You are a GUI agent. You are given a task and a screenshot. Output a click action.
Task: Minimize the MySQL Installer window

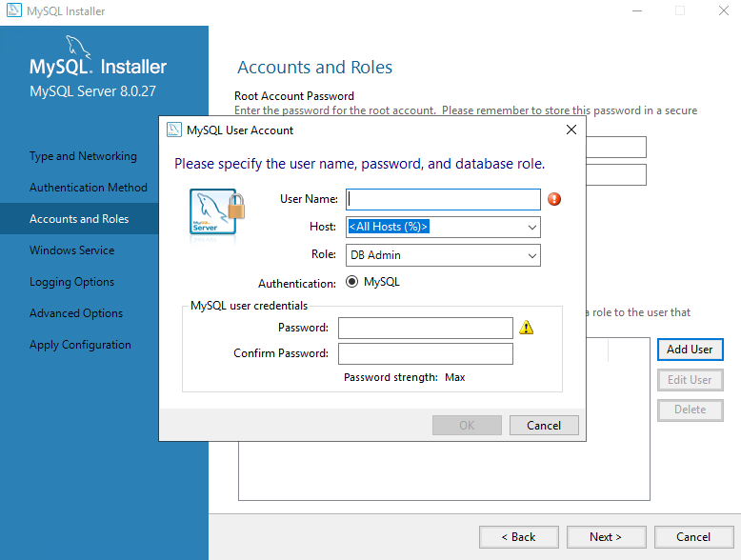tap(637, 10)
